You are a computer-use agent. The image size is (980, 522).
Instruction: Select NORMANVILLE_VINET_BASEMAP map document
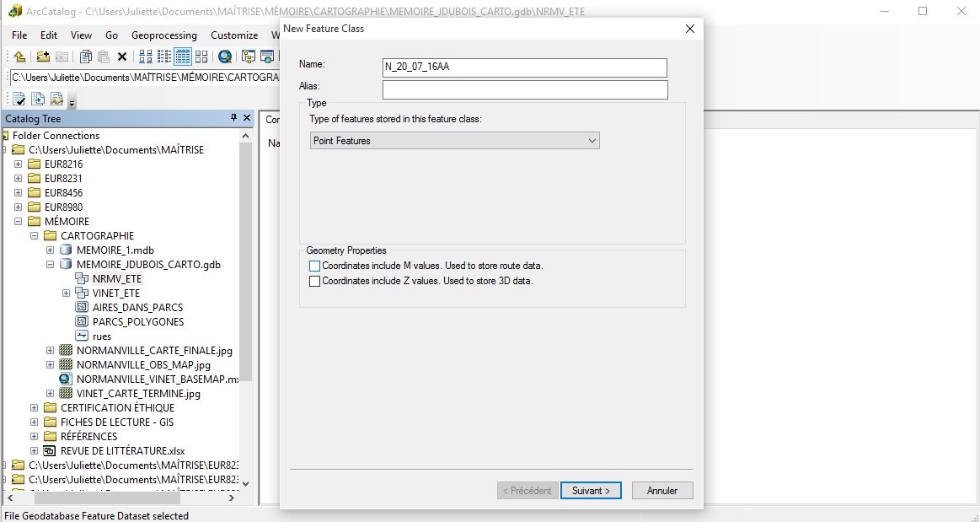[157, 379]
